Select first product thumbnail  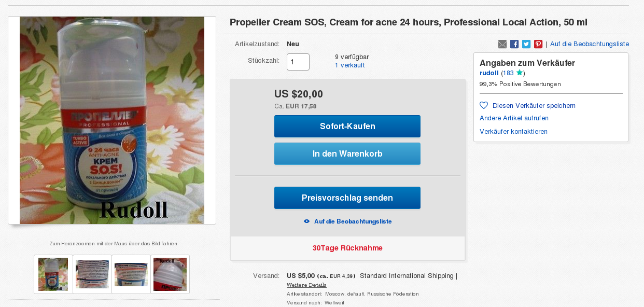pyautogui.click(x=53, y=274)
